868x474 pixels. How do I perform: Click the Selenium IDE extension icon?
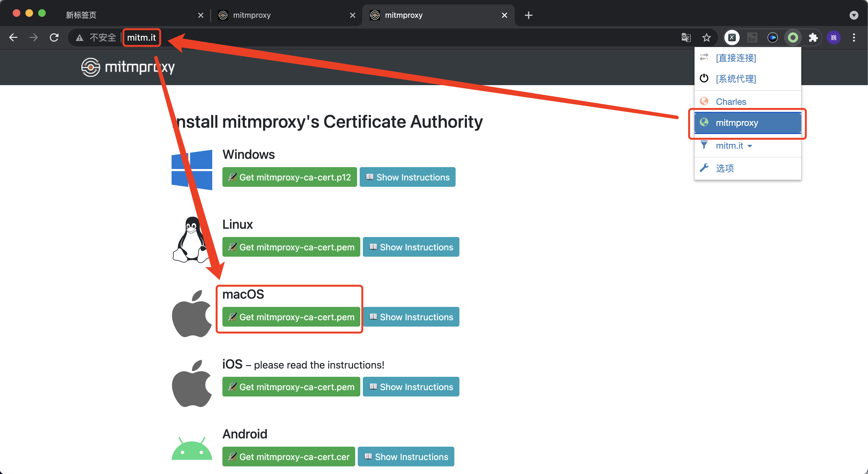point(752,37)
